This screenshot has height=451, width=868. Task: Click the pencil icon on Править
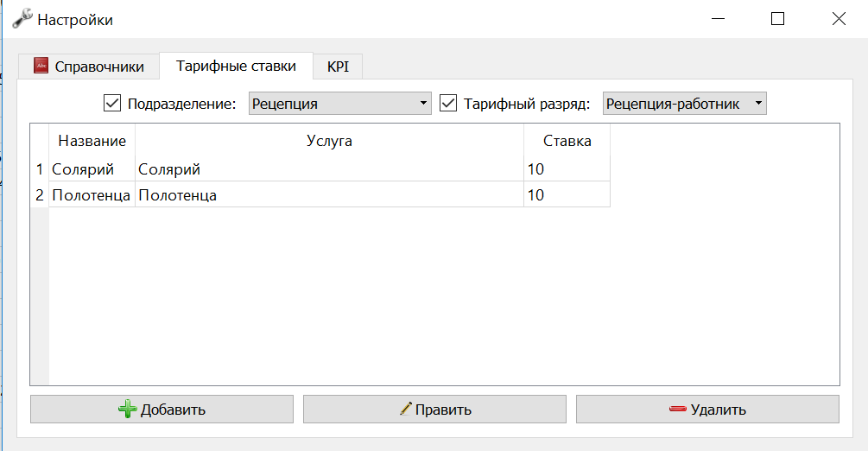point(406,409)
